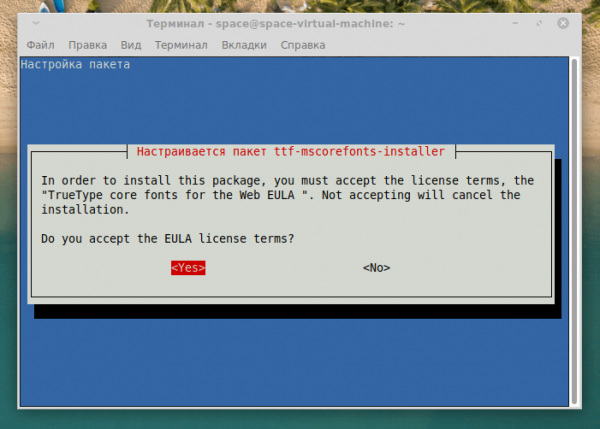Click the terminal's vertical scrollbar
This screenshot has width=600, height=429.
[x=574, y=232]
